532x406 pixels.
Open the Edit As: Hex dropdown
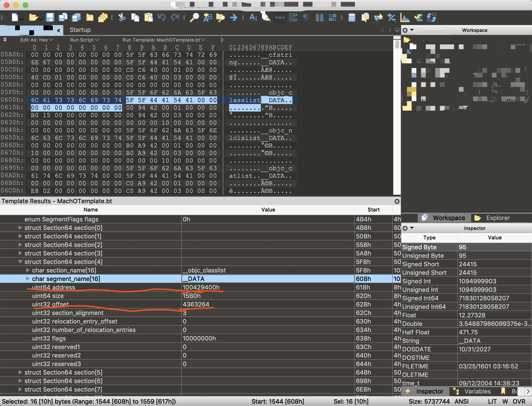[36, 40]
